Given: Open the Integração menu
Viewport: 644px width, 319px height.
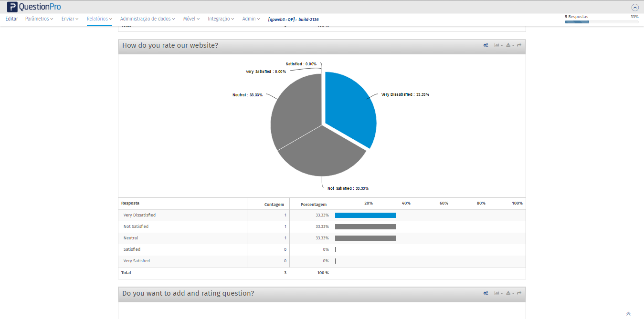Looking at the screenshot, I should pyautogui.click(x=221, y=19).
